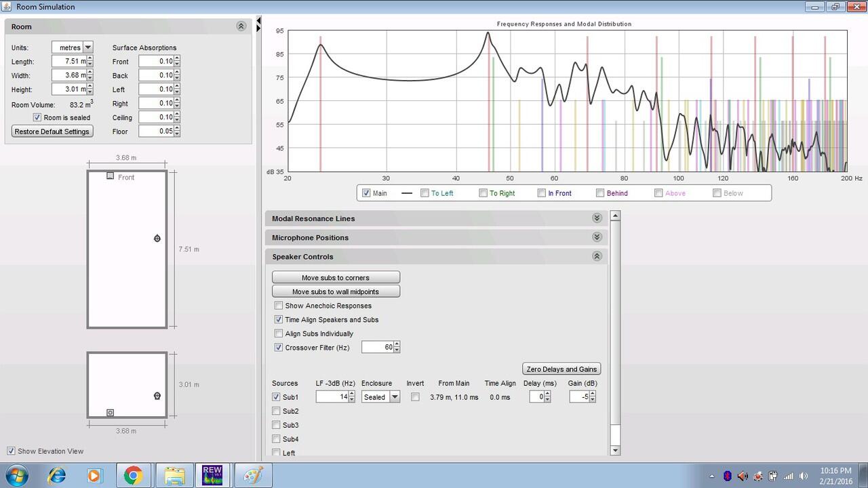
Task: Click the network signal tray icon
Action: pos(788,476)
